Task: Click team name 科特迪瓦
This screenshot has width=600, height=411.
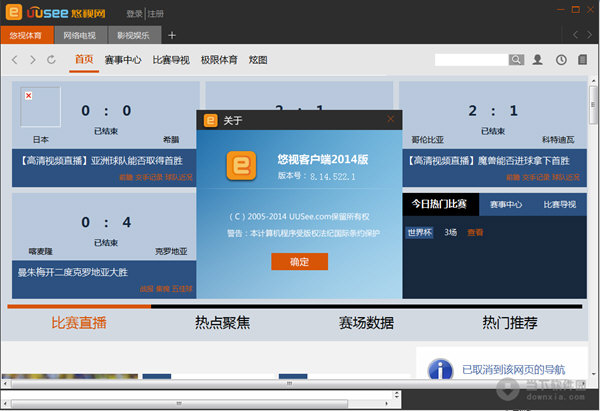Action: click(x=558, y=140)
